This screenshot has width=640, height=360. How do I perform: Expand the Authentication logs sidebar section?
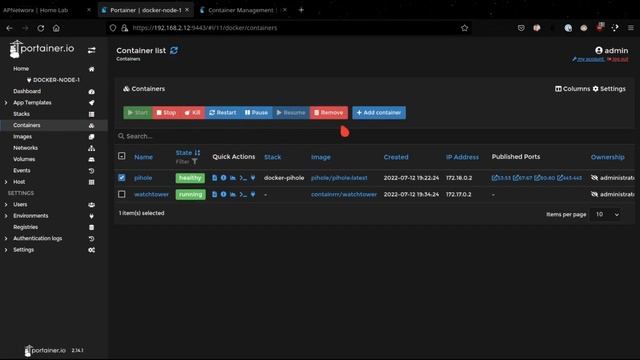coord(6,238)
